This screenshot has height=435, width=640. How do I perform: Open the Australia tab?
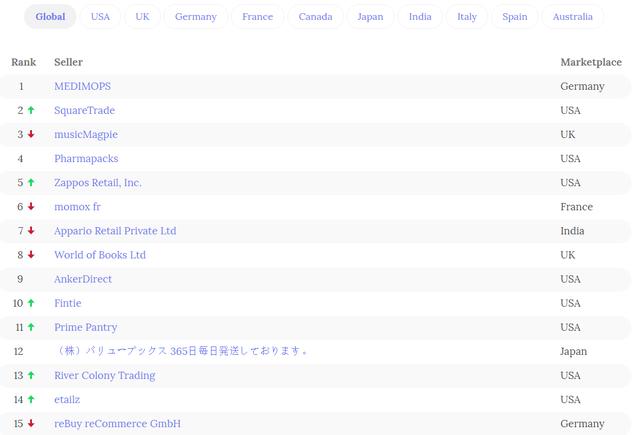573,17
